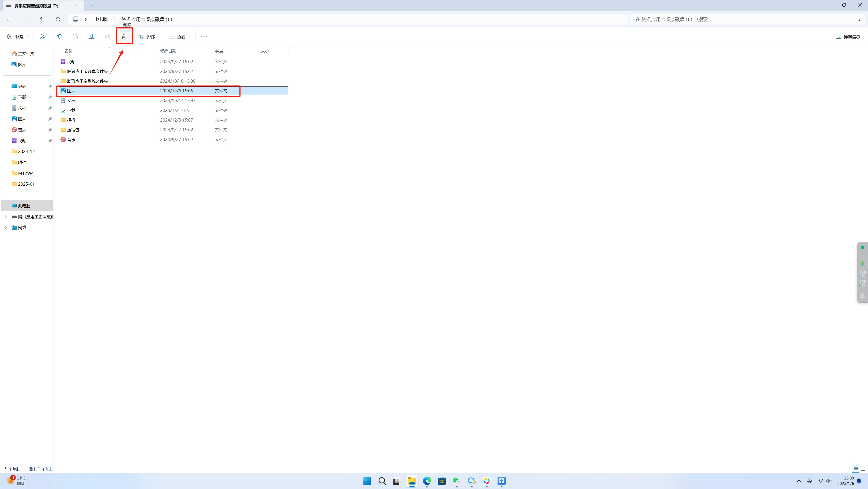
Task: Select the 文档 folder in the file list
Action: pos(173,101)
